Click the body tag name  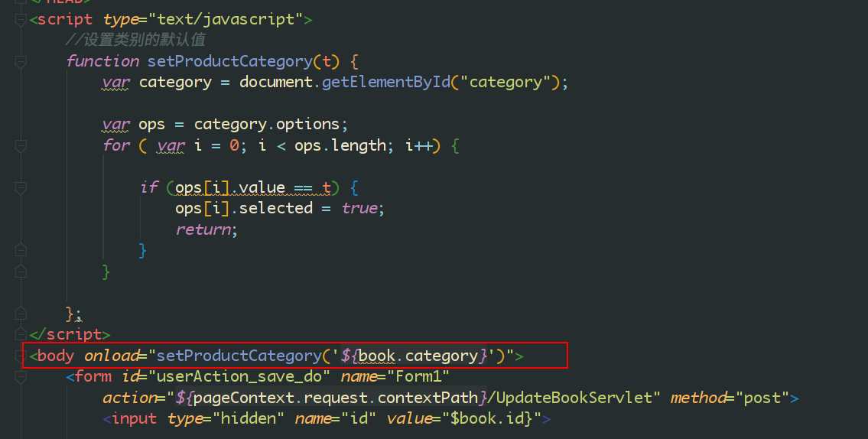55,356
